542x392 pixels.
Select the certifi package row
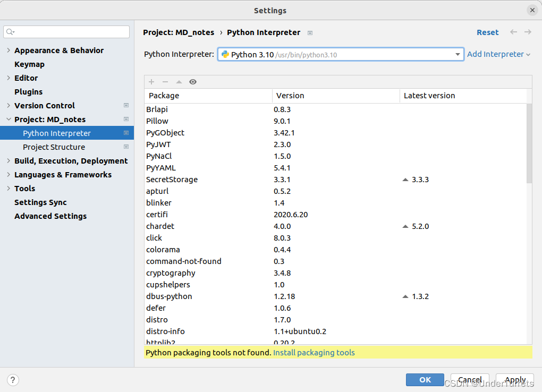coord(336,215)
